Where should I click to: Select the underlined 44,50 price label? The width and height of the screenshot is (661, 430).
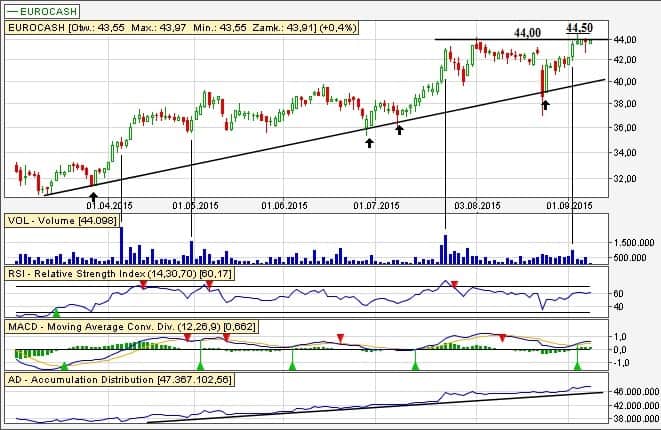[x=579, y=28]
